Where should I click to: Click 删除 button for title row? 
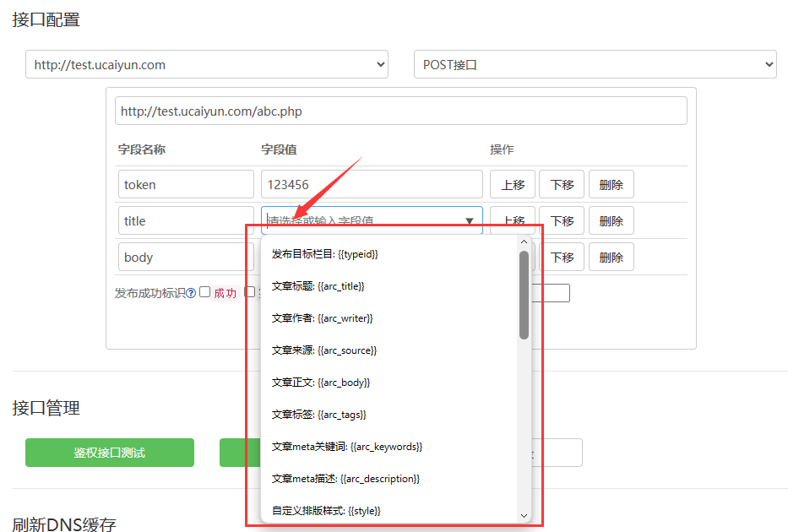click(x=611, y=220)
